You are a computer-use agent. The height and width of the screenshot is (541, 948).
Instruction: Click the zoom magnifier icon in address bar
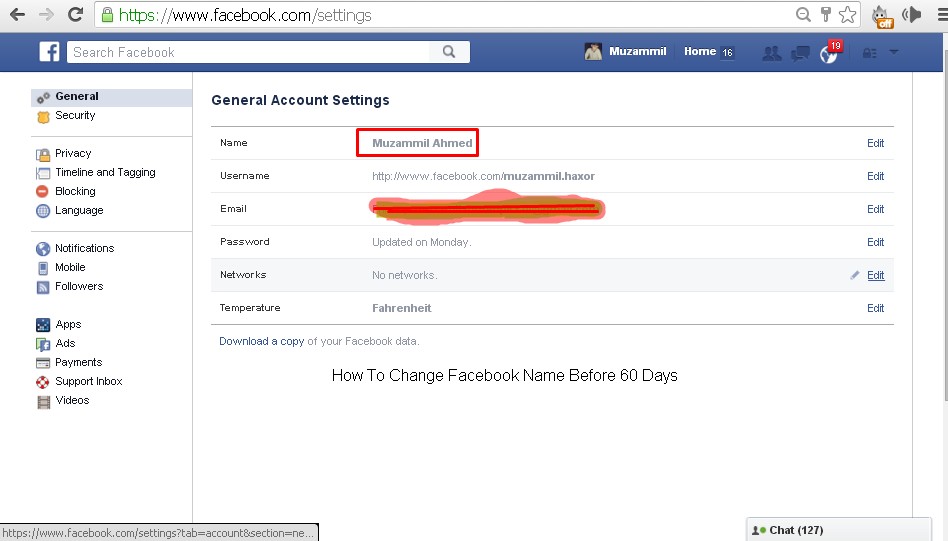[804, 15]
